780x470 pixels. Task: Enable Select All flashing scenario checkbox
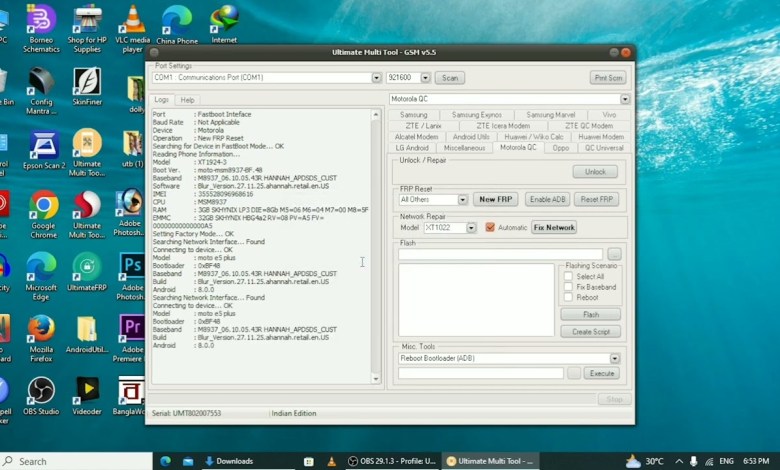click(568, 276)
